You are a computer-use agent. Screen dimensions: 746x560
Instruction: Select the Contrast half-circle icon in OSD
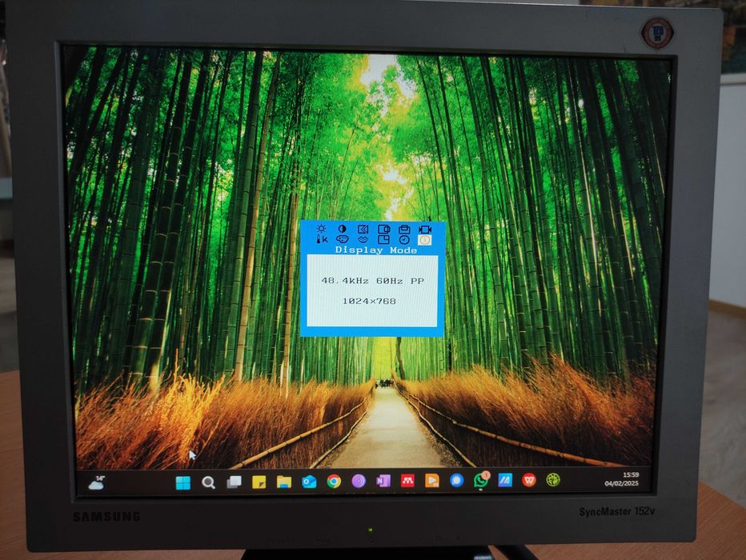tap(342, 229)
